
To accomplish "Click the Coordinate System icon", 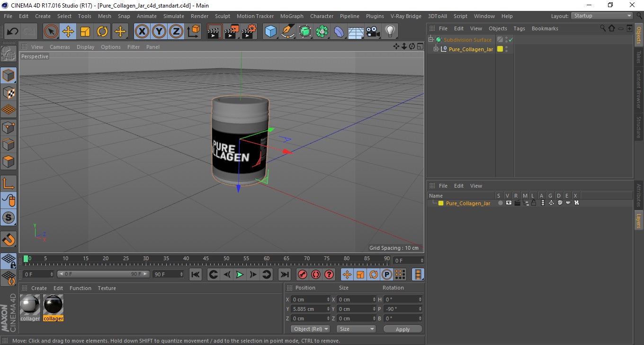I will point(193,32).
